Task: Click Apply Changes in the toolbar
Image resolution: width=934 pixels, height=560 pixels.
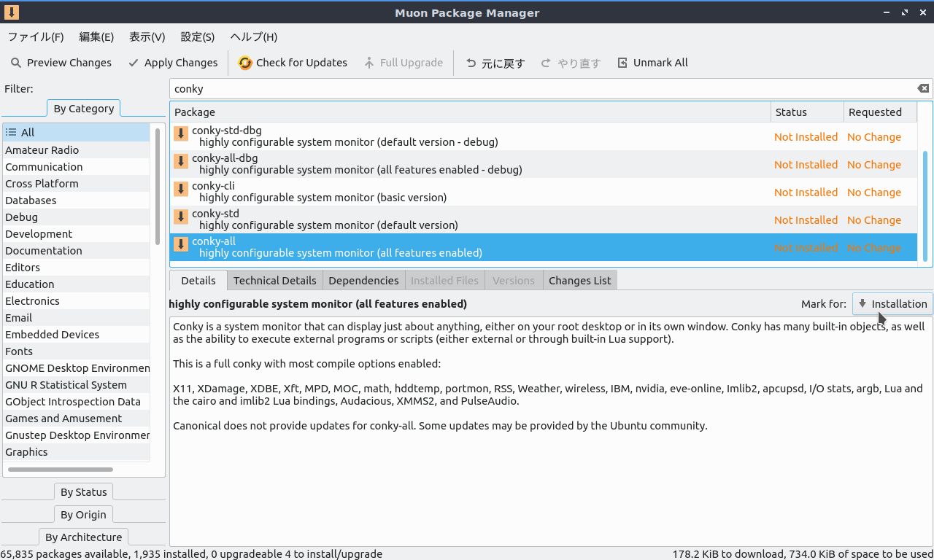Action: pos(173,63)
